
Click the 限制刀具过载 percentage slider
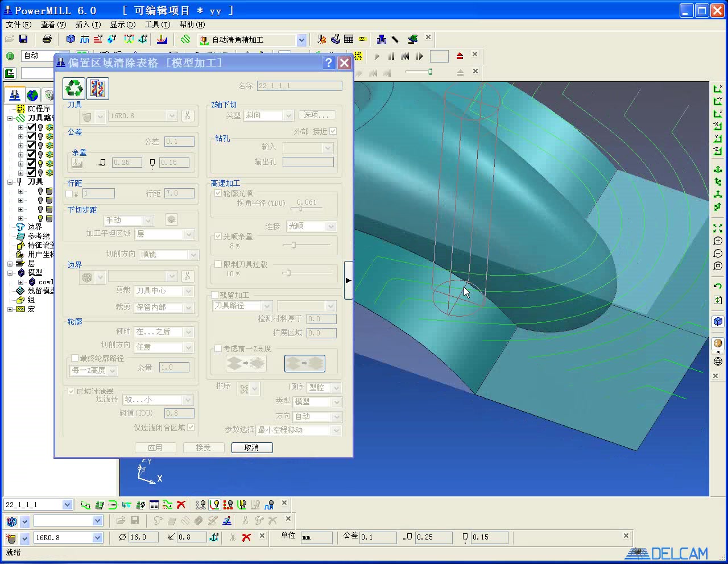click(307, 273)
